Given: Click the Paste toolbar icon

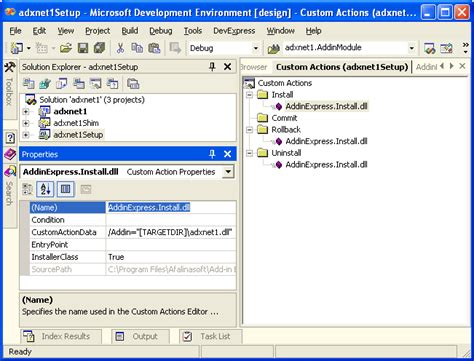Looking at the screenshot, I should (x=154, y=48).
